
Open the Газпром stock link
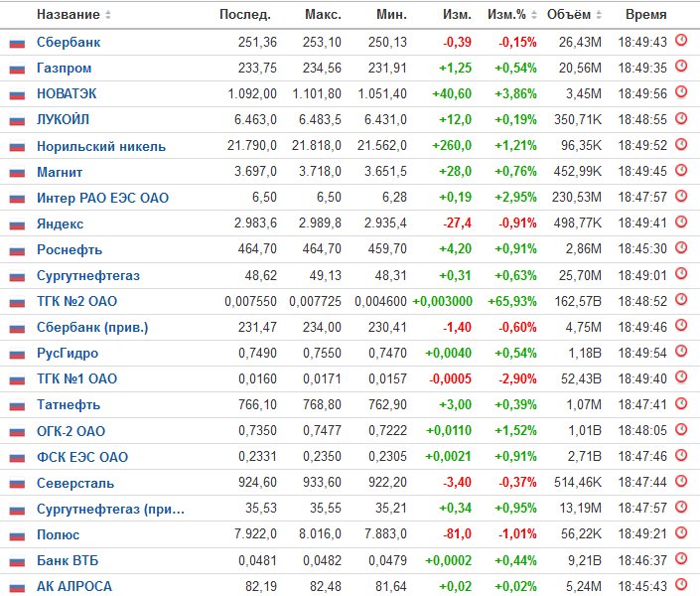(x=64, y=68)
